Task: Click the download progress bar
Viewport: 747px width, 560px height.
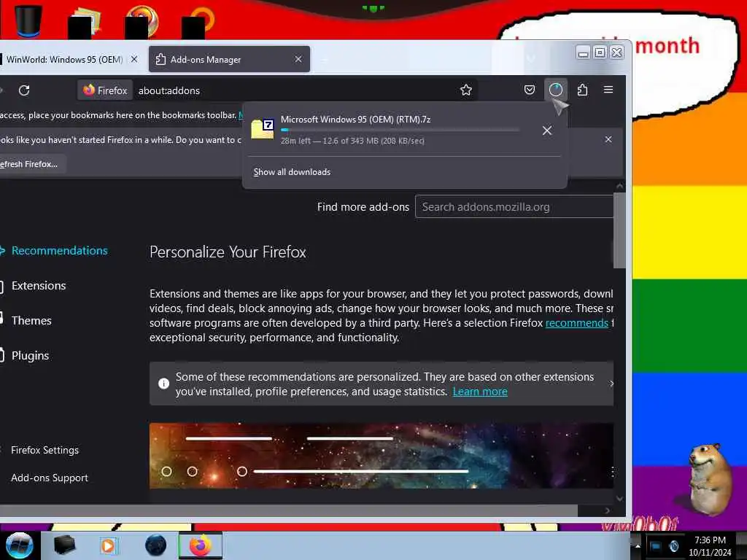Action: click(x=400, y=130)
